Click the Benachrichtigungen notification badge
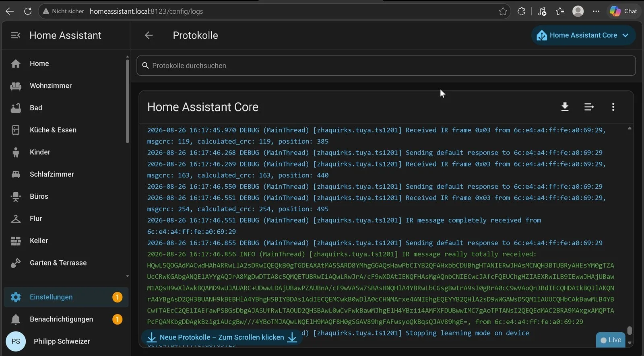Viewport: 644px width, 356px height. pos(117,319)
